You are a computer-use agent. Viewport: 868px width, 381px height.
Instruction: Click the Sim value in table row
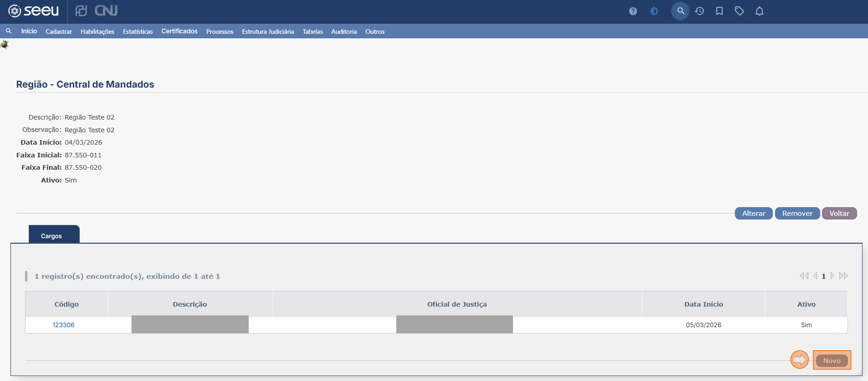point(806,325)
